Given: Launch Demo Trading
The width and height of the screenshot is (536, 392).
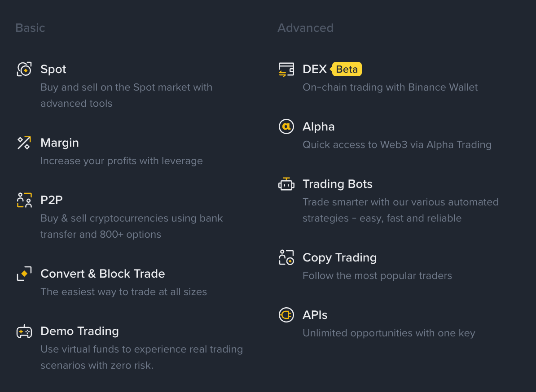Looking at the screenshot, I should [79, 331].
